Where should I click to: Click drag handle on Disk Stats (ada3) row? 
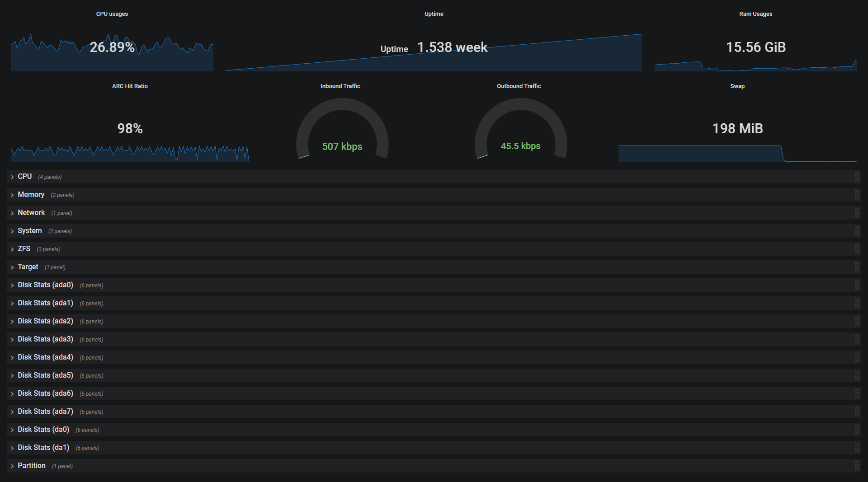click(857, 339)
